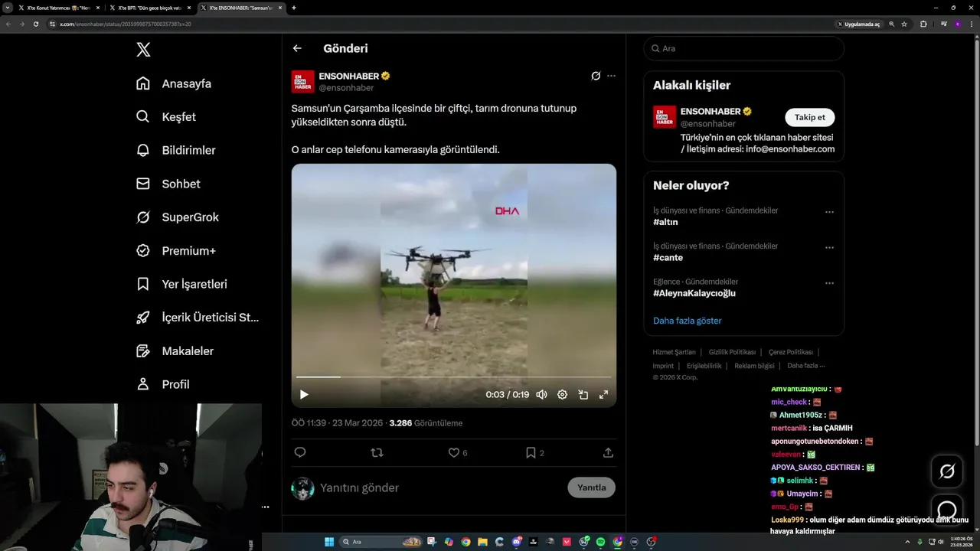Open Sohbet in the sidebar

coord(168,184)
